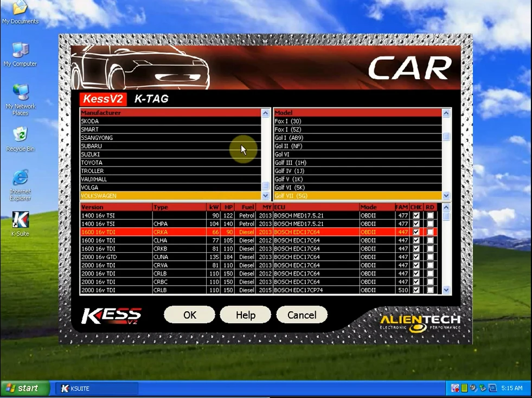This screenshot has height=398, width=532.
Task: Click the Manufacturer list scrollbar thumb
Action: click(x=265, y=185)
